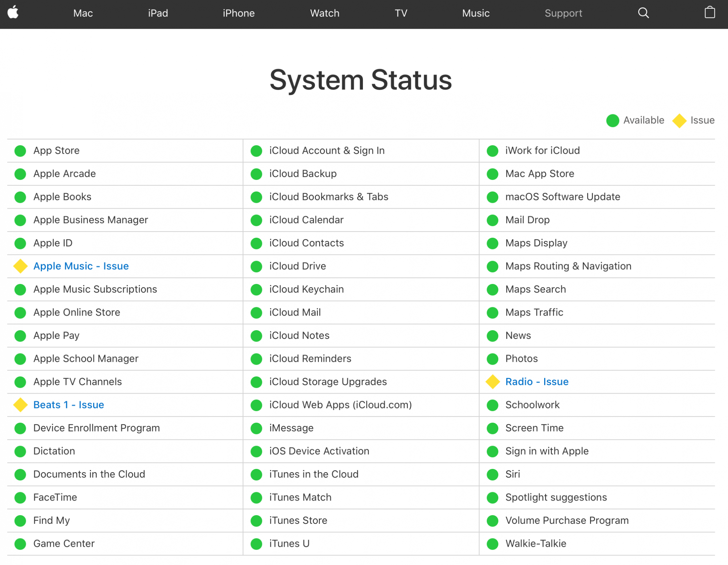Screen dimensions: 728x565
Task: Click yellow diamond beside Apple Music
Action: [20, 266]
